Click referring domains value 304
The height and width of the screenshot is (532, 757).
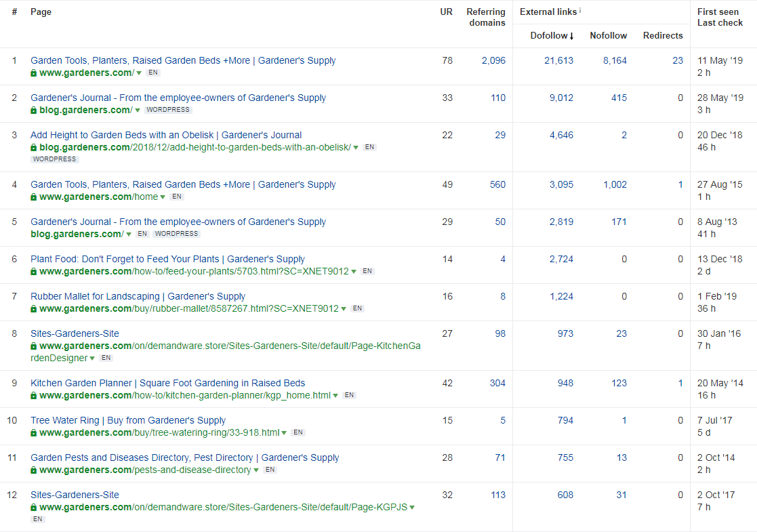click(x=497, y=384)
